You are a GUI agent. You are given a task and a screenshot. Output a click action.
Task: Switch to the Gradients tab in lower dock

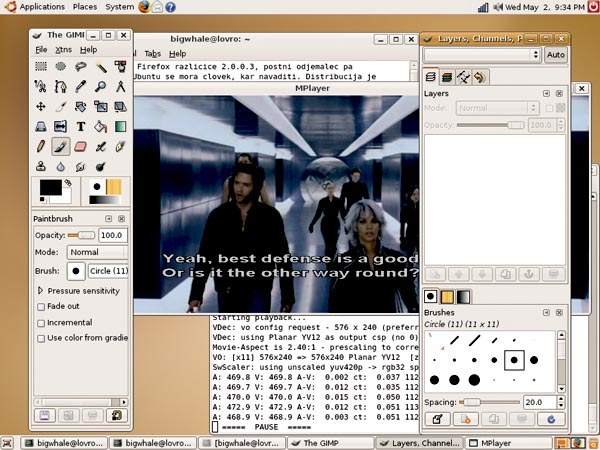463,297
